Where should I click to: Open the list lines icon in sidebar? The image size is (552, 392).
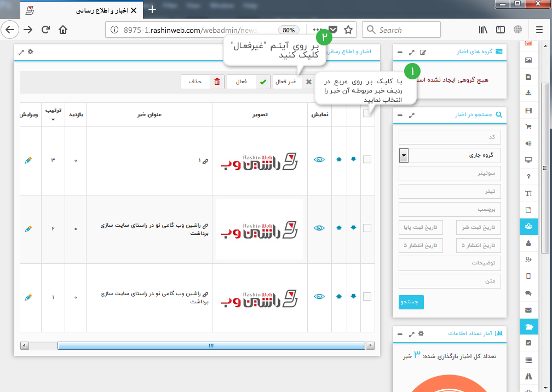click(x=528, y=360)
